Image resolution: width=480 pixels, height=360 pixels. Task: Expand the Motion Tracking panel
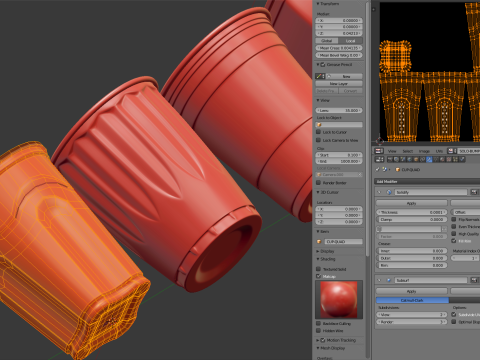pos(318,340)
